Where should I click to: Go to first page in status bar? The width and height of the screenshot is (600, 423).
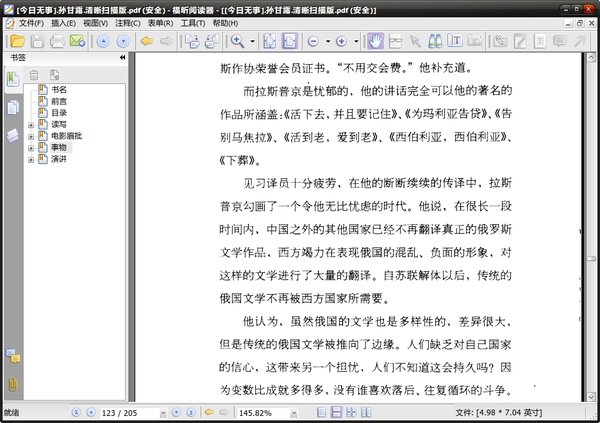76,412
